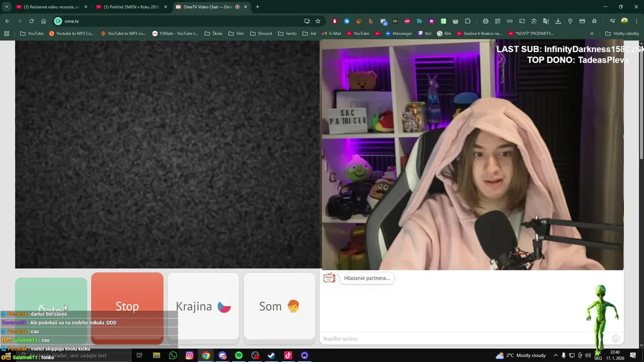Click the streamer webcam video panel
This screenshot has width=644, height=362.
472,155
